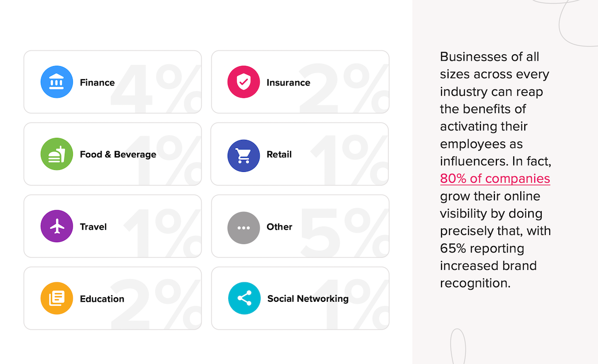Click the orange Education document icon
Viewport: 598px width, 364px height.
[56, 298]
